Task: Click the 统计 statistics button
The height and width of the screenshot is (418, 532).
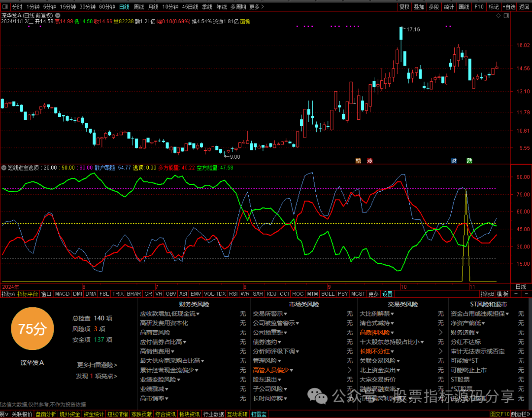Action: tap(449, 7)
